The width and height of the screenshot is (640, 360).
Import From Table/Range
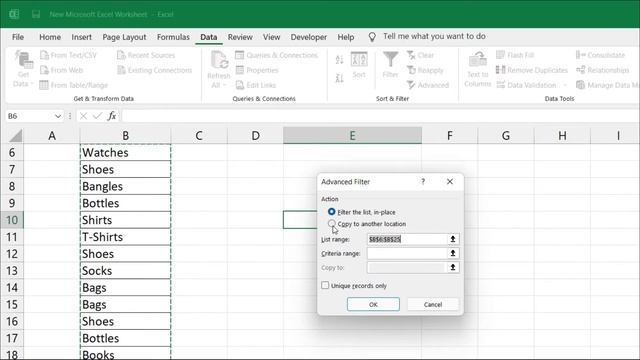74,85
